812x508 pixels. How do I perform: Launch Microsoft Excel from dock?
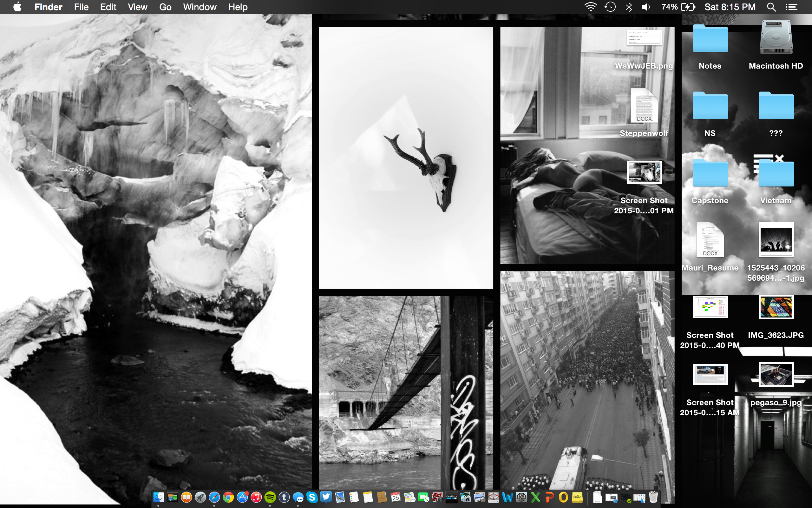(x=535, y=497)
